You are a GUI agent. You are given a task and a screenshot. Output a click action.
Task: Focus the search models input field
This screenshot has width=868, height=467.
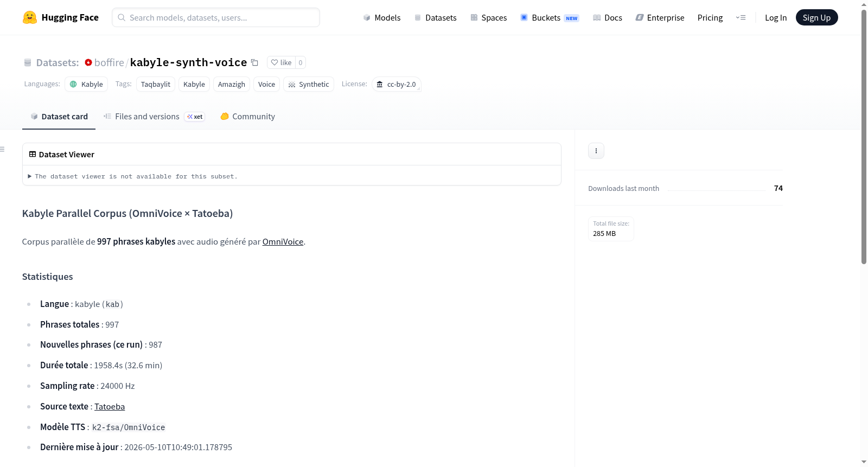pyautogui.click(x=216, y=17)
